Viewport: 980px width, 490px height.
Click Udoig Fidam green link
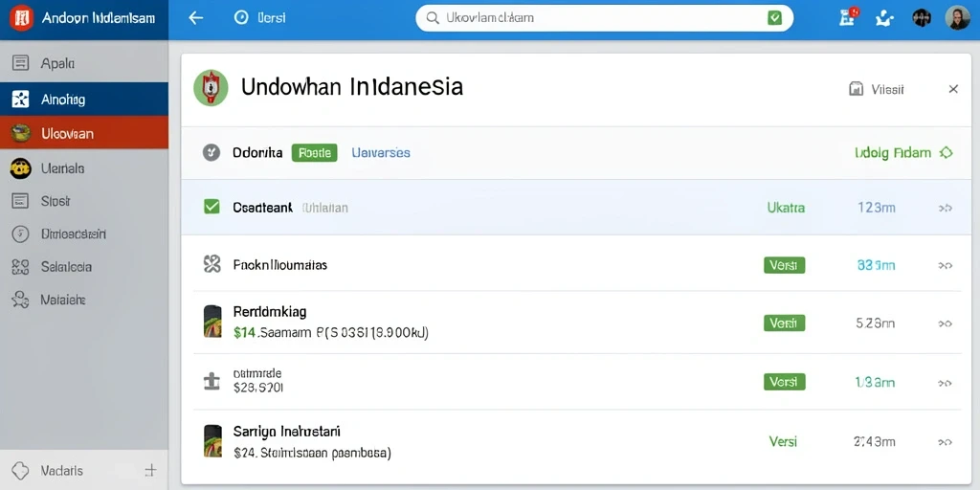(893, 152)
